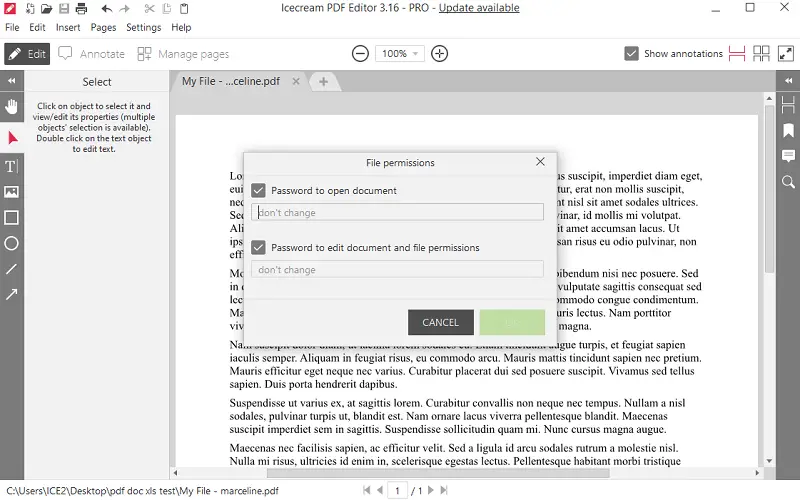The height and width of the screenshot is (500, 800).
Task: Go to next page button
Action: [x=431, y=490]
